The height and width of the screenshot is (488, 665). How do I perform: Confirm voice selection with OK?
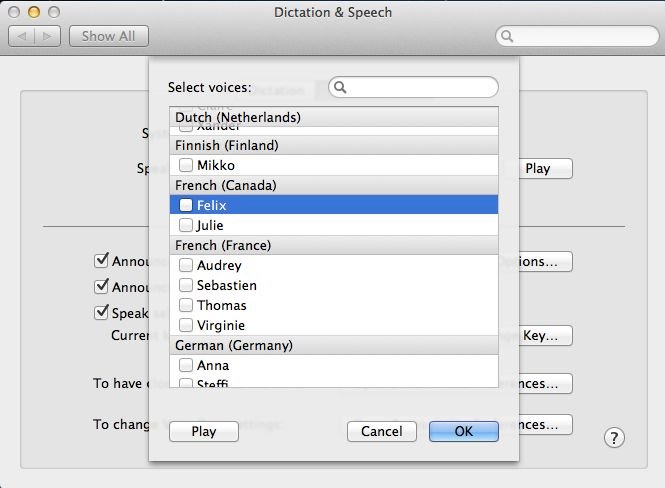(x=464, y=431)
